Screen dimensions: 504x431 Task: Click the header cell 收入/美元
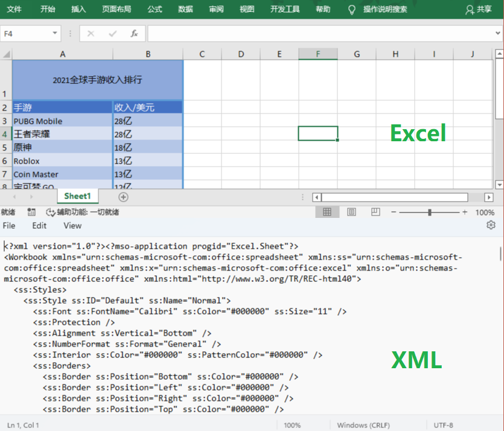tap(148, 107)
